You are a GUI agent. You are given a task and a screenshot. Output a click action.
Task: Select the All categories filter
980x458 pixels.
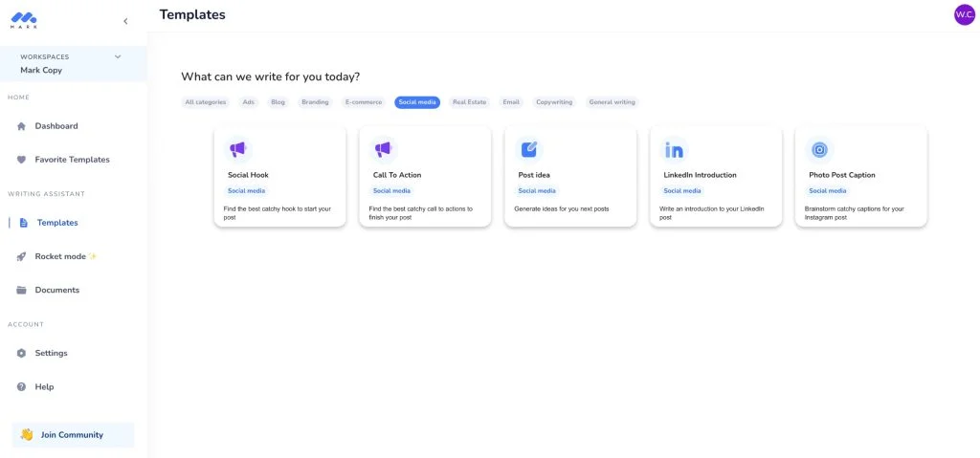tap(206, 102)
